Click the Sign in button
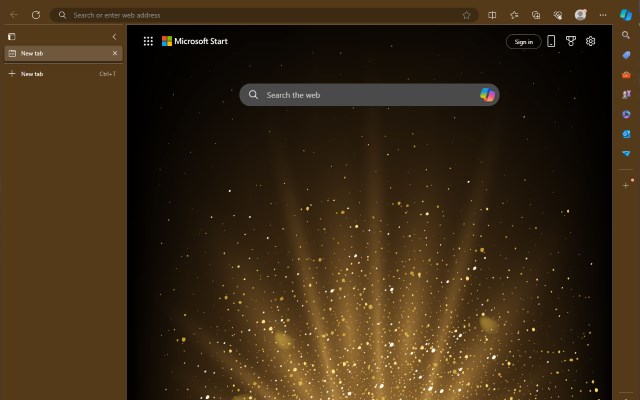Viewport: 640px width, 400px height. click(524, 42)
